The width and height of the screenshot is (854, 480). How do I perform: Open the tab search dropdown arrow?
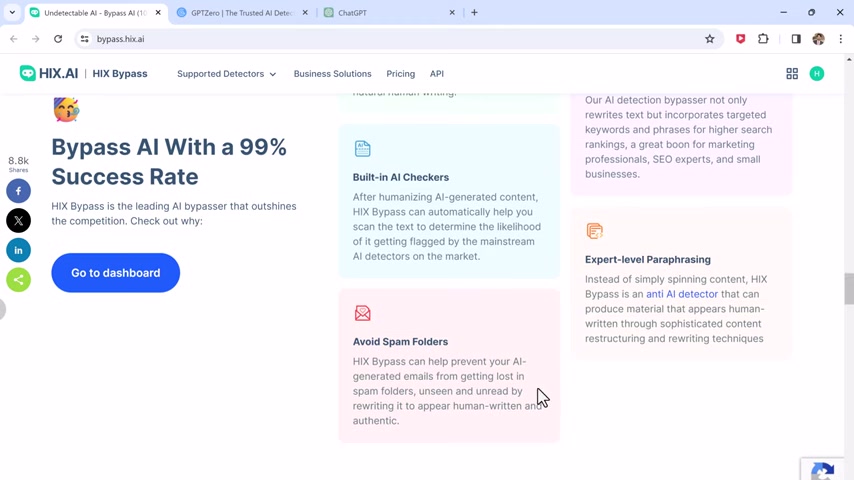tap(12, 13)
